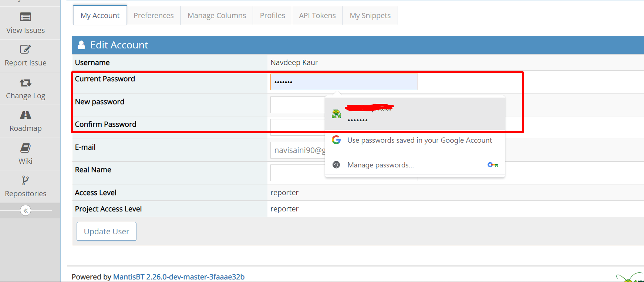Screen dimensions: 644x282
Task: Open the MantisBT version link in footer
Action: [x=179, y=277]
